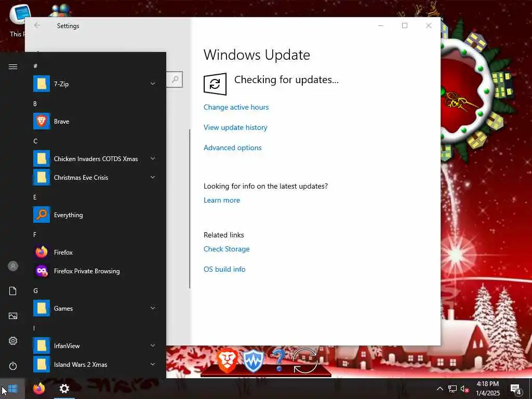
Task: Open the 7-Zip folder icon in Start
Action: [42, 84]
